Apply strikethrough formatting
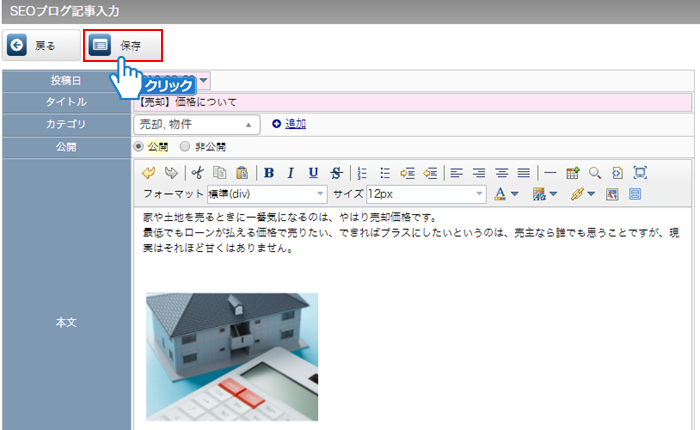Screen dimensions: 700x430 coord(335,172)
